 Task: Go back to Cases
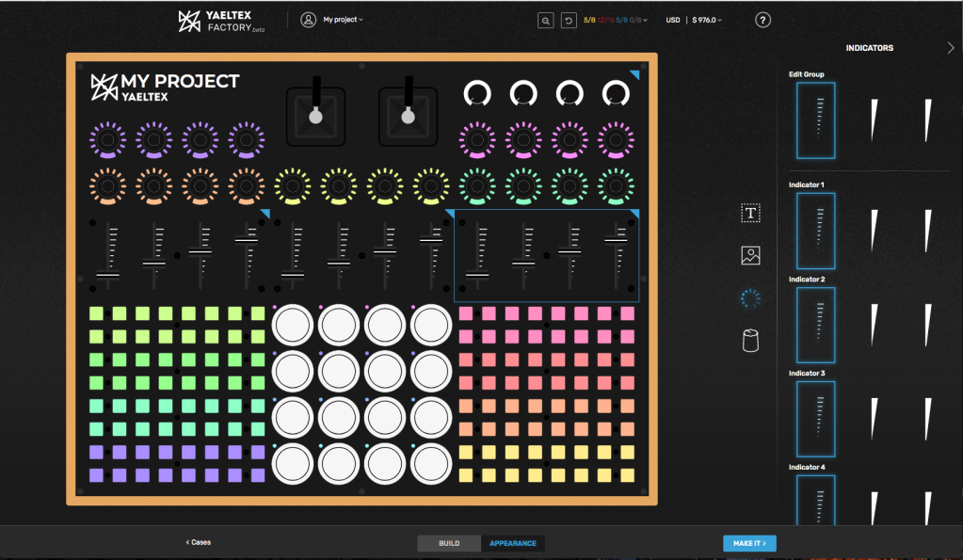[198, 543]
